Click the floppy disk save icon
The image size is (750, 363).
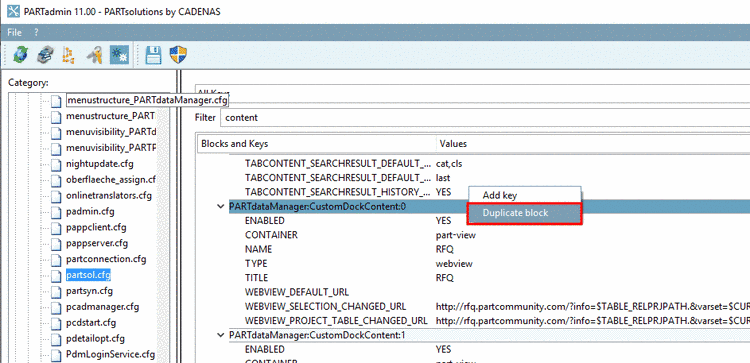click(x=153, y=55)
